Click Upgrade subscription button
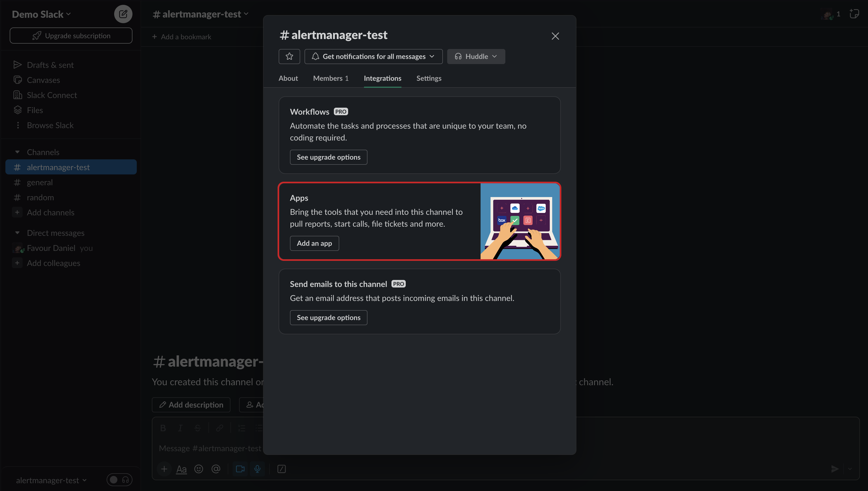868x491 pixels. (x=71, y=36)
